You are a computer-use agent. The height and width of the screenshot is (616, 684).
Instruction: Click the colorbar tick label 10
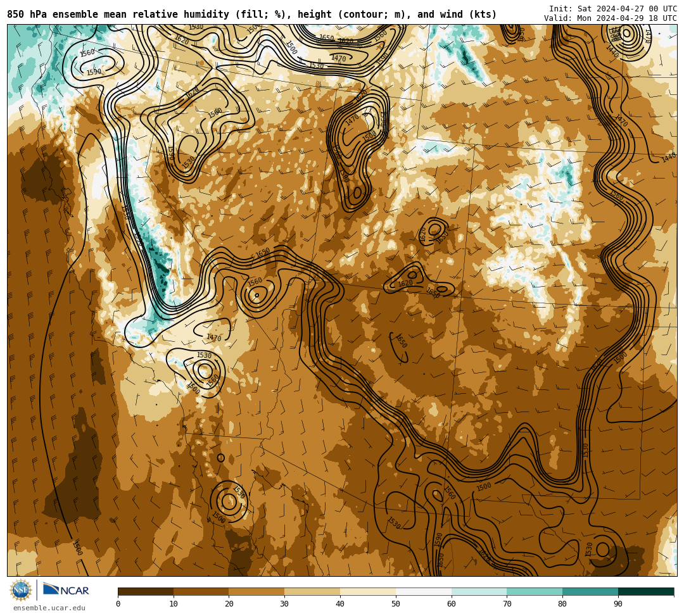click(x=174, y=604)
